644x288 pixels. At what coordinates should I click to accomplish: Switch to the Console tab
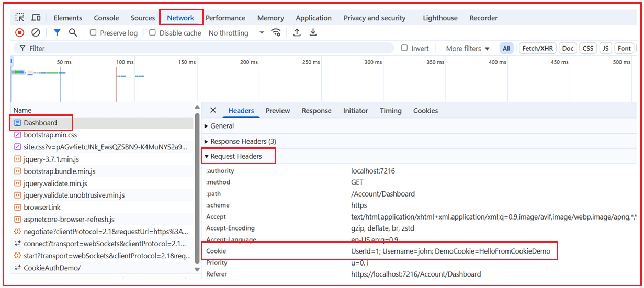click(106, 18)
